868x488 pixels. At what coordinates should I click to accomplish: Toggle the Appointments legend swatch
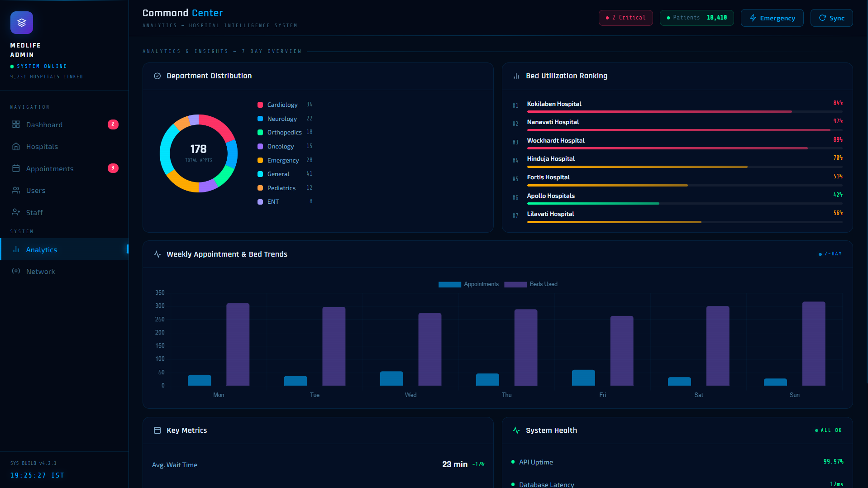pyautogui.click(x=450, y=284)
